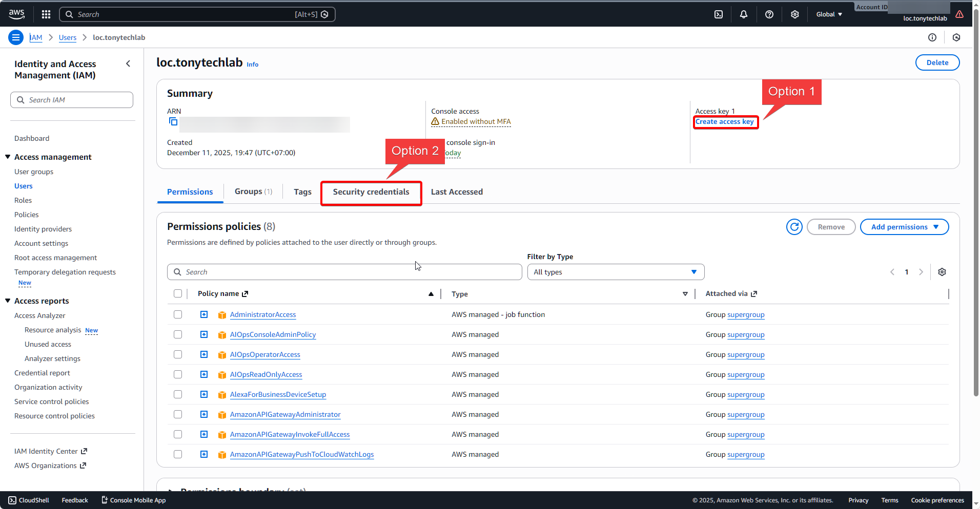Check the AdministratorAccess policy checkbox
Viewport: 980px width, 509px height.
(x=178, y=314)
